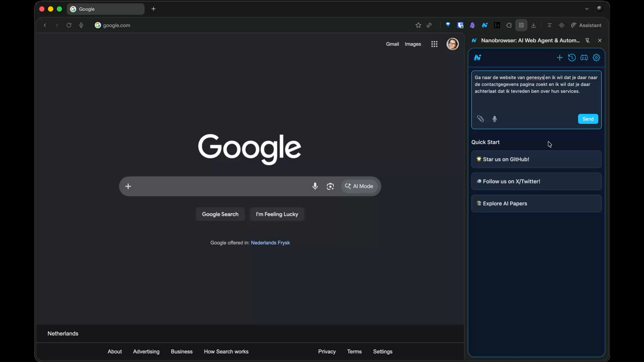The height and width of the screenshot is (362, 644).
Task: Switch Google language to Frysk
Action: pyautogui.click(x=284, y=243)
